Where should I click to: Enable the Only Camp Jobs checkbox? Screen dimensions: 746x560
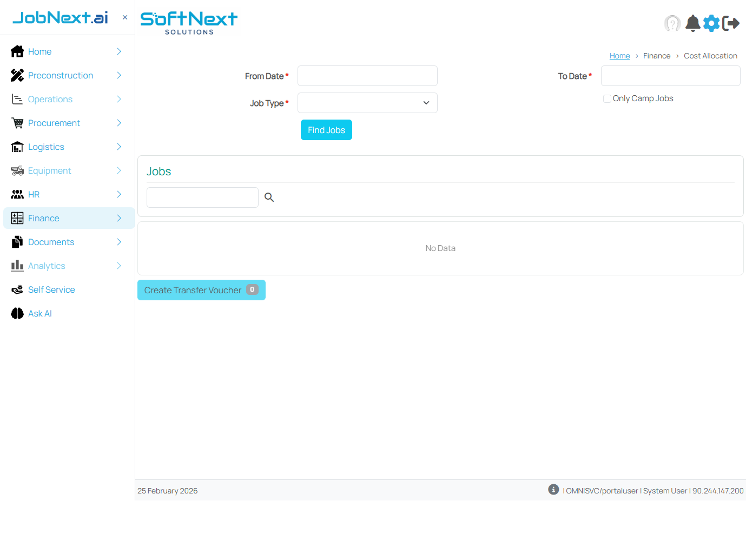coord(606,98)
